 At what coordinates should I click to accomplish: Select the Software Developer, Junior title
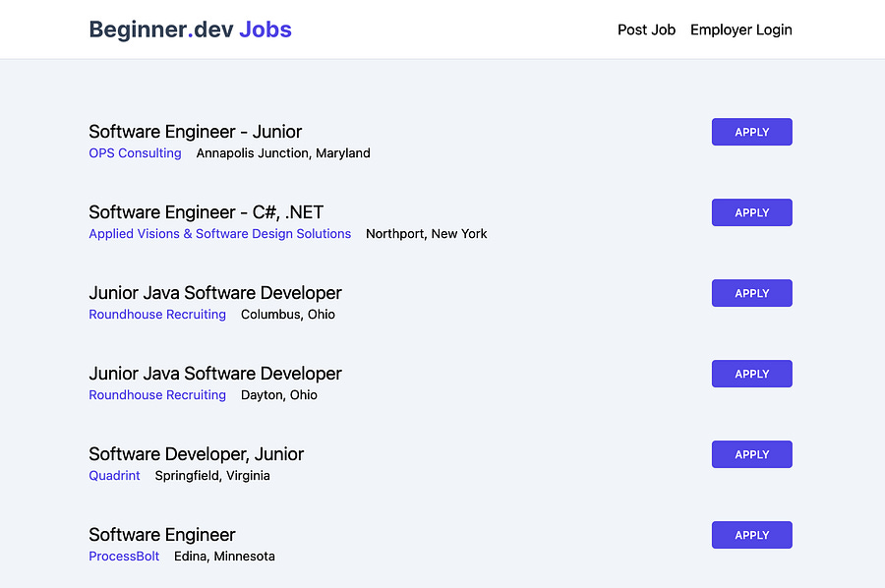tap(196, 454)
